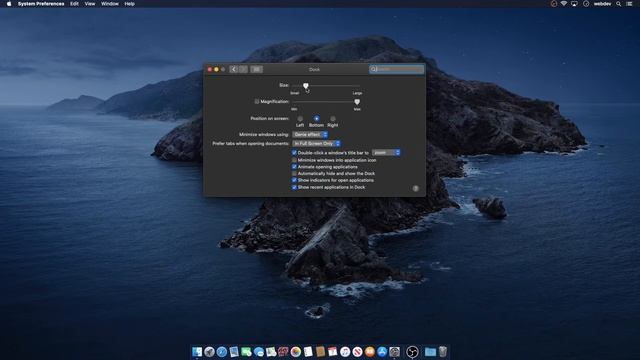The image size is (640, 360).
Task: Select Right dock position
Action: click(x=333, y=118)
